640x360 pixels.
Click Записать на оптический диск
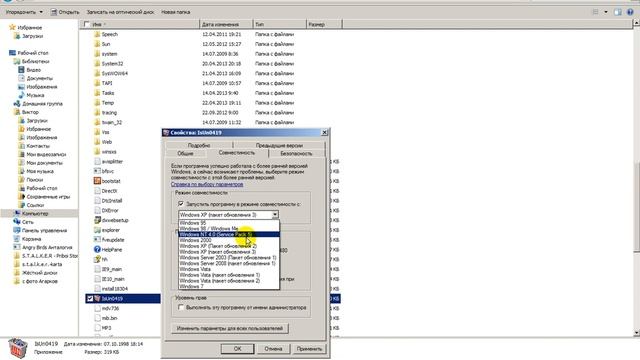tap(120, 12)
